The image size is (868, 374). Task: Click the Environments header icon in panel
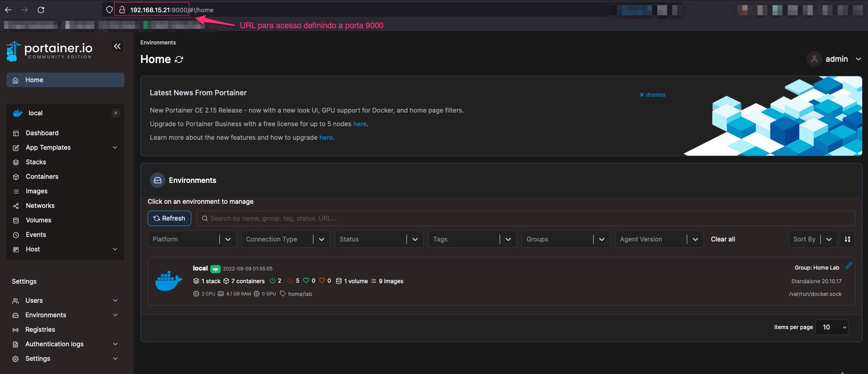158,180
